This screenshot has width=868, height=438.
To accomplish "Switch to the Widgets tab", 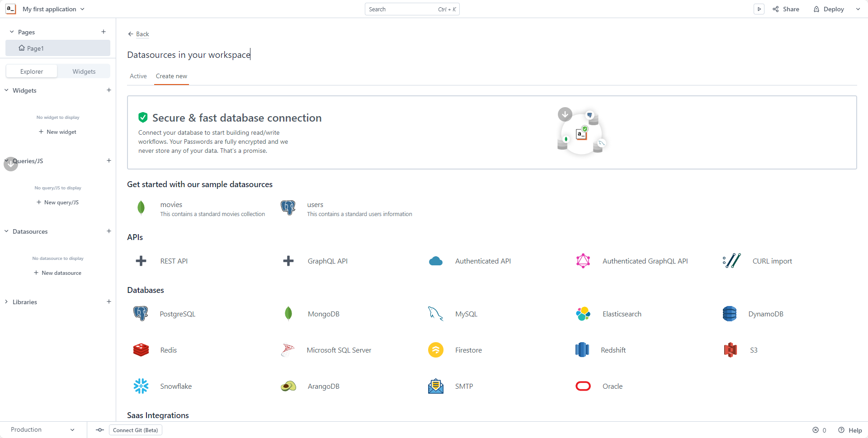I will (x=84, y=71).
